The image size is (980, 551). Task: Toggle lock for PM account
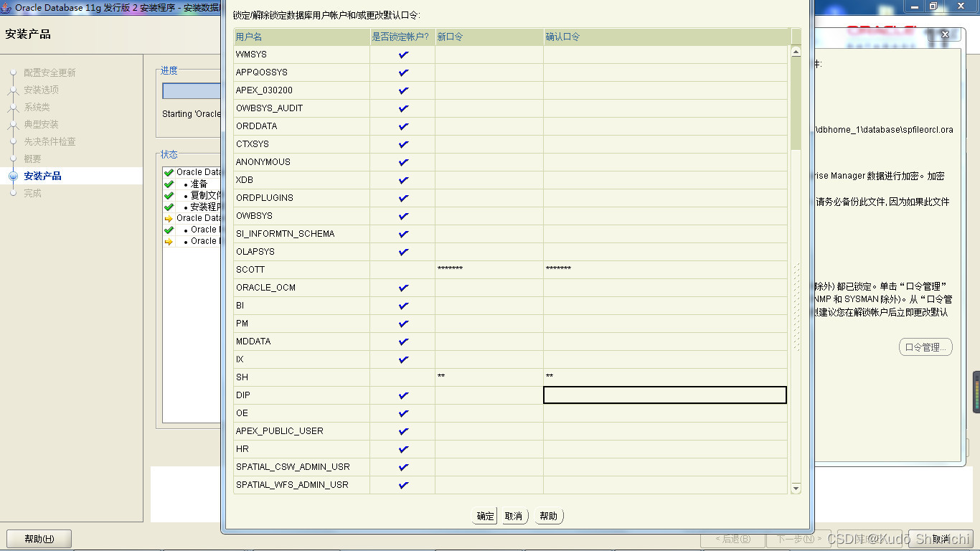click(403, 324)
